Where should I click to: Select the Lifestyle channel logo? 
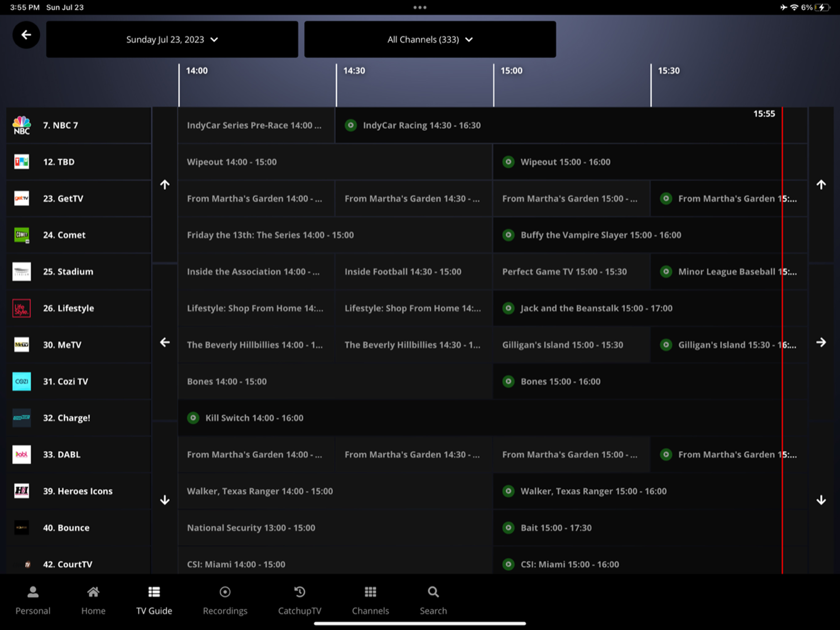point(22,308)
